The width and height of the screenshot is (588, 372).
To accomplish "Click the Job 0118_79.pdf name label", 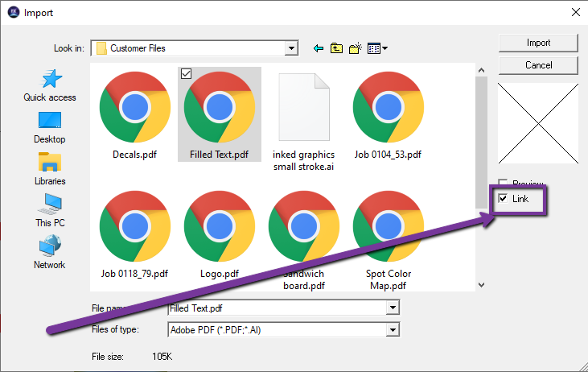I will (x=134, y=274).
